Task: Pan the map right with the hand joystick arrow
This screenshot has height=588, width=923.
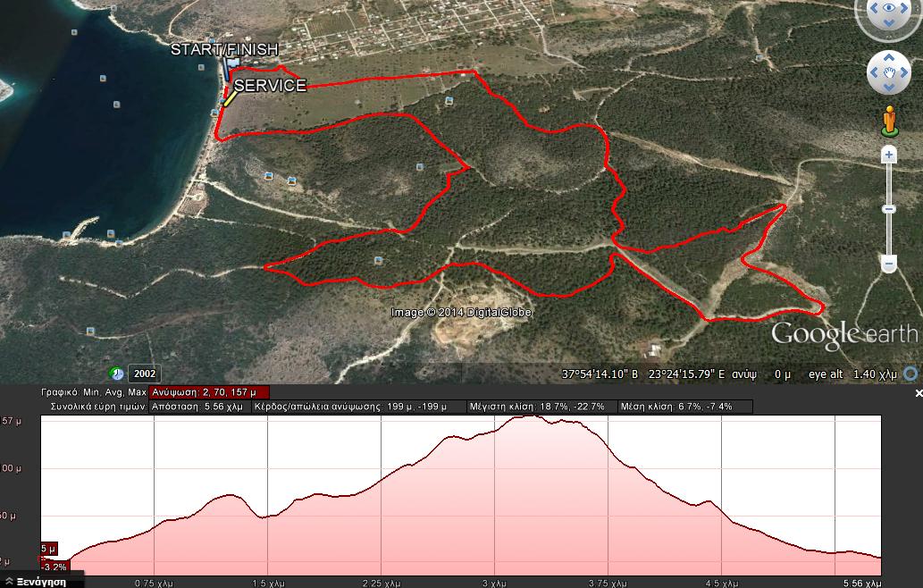Action: click(x=906, y=71)
